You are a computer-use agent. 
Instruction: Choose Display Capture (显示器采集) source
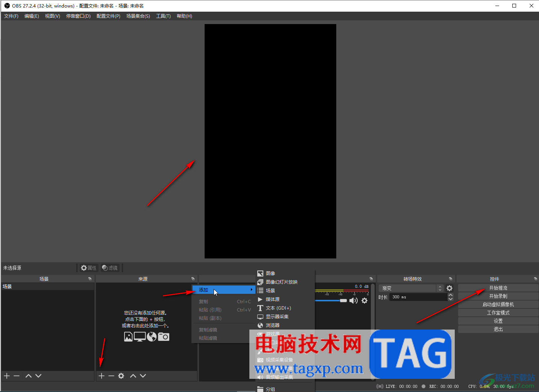285,317
